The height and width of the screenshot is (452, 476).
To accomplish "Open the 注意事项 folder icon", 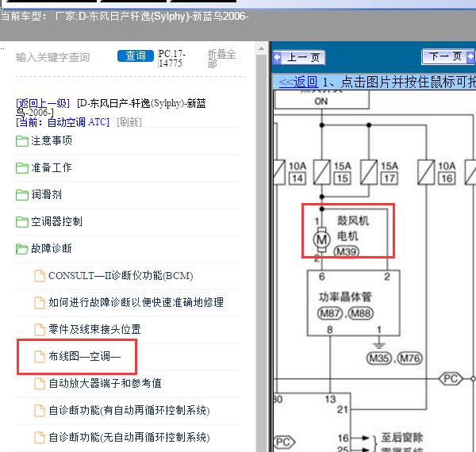I will pos(22,141).
